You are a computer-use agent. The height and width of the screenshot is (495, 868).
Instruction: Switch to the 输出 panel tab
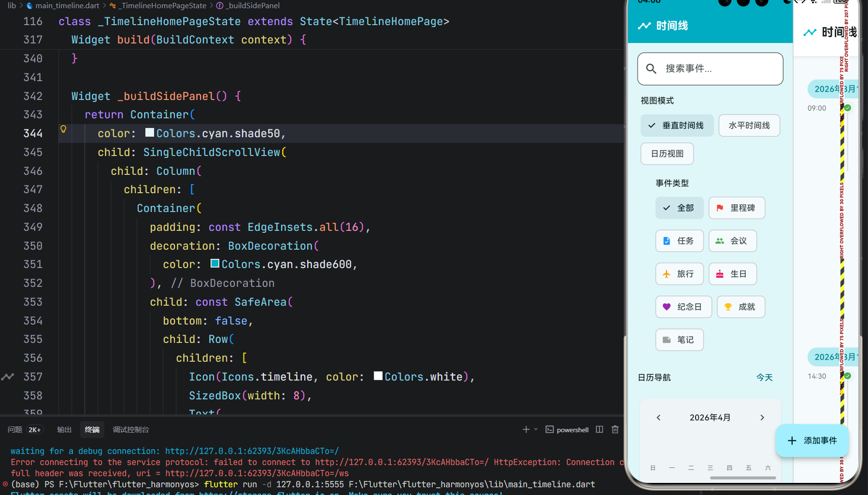pos(64,429)
